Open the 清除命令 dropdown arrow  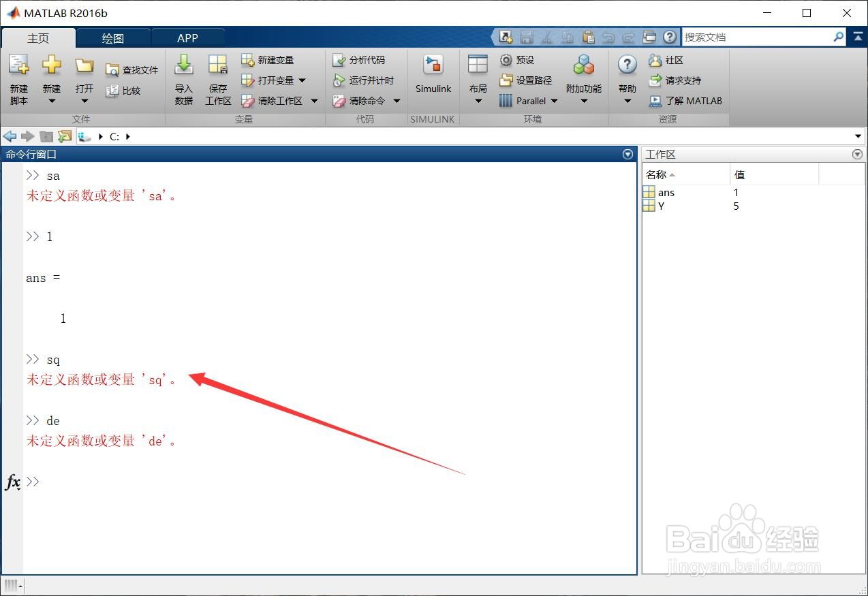[x=397, y=101]
